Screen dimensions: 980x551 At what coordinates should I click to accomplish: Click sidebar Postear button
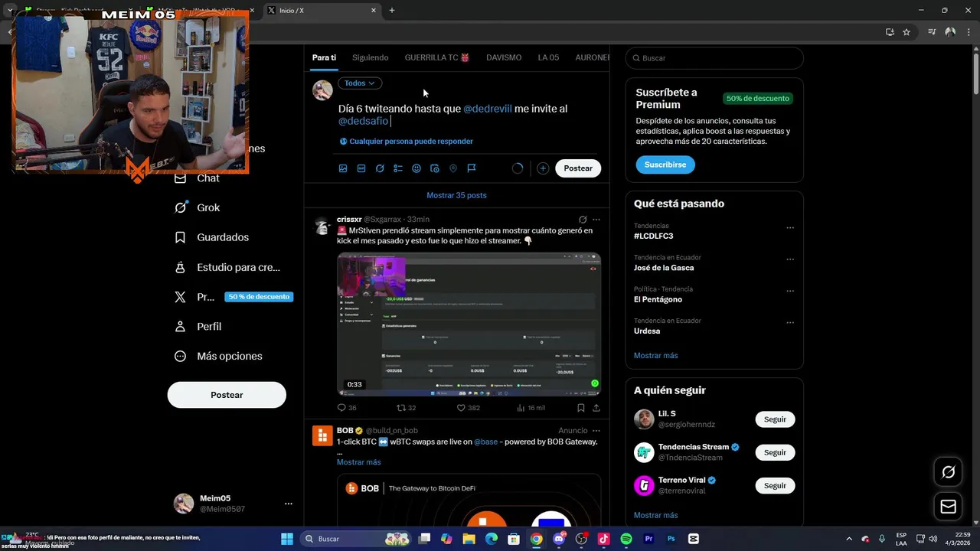click(227, 395)
